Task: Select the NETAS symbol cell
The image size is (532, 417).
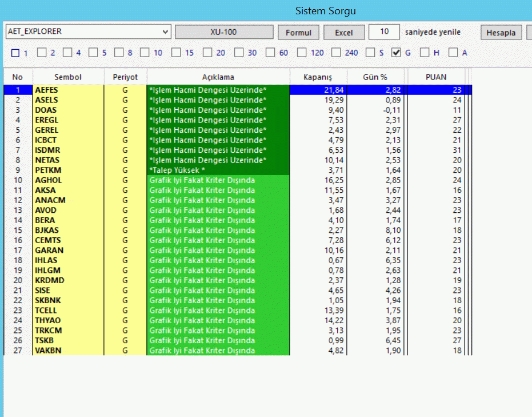Action: 68,160
